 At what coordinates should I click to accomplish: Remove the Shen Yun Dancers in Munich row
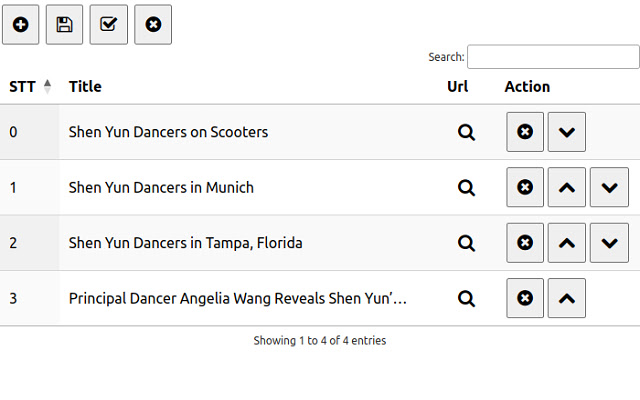click(x=525, y=187)
